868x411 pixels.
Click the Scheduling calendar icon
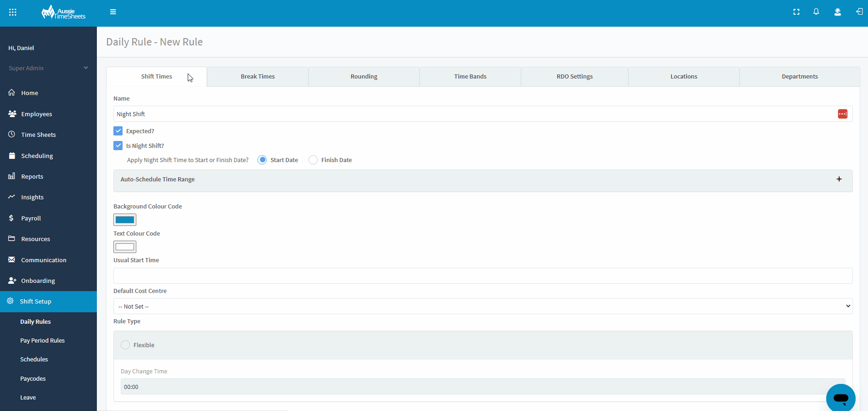click(x=12, y=155)
